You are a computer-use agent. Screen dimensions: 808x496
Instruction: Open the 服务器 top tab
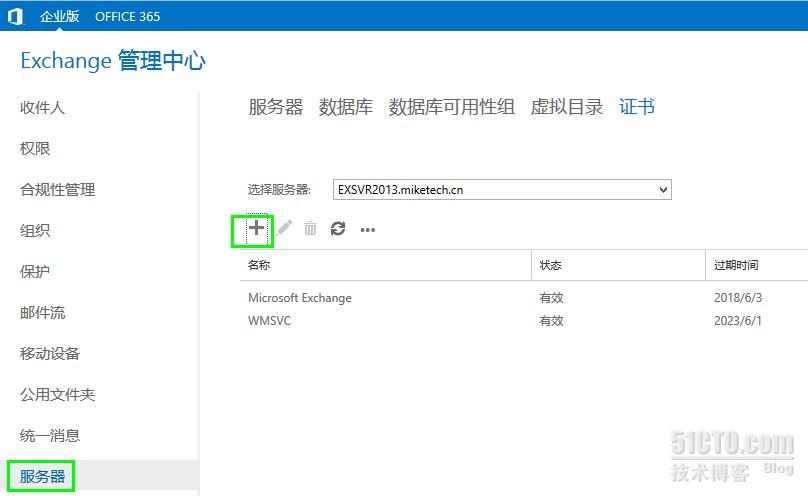(276, 107)
